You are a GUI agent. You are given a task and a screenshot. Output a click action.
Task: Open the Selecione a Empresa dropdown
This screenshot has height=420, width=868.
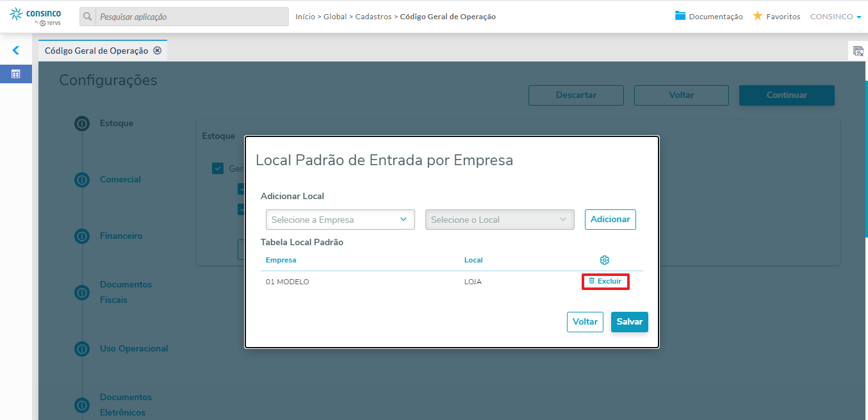tap(340, 220)
